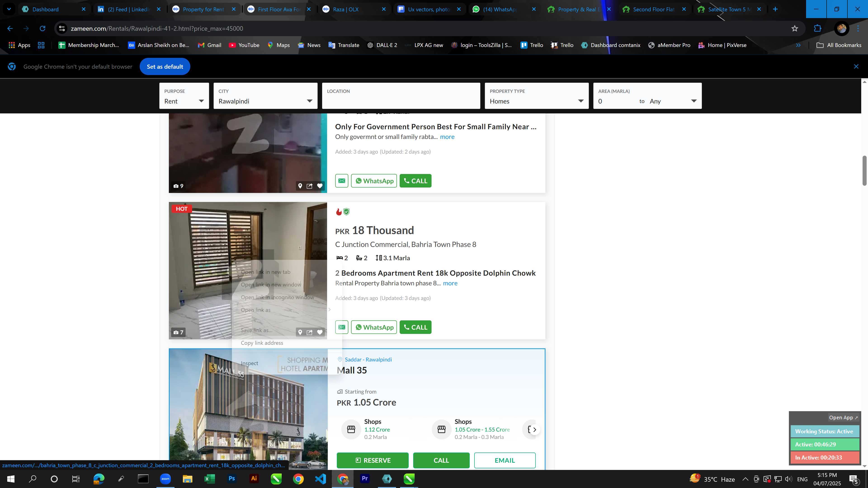Click RESERVE on Mall 35 listing
This screenshot has height=488, width=868.
372,460
